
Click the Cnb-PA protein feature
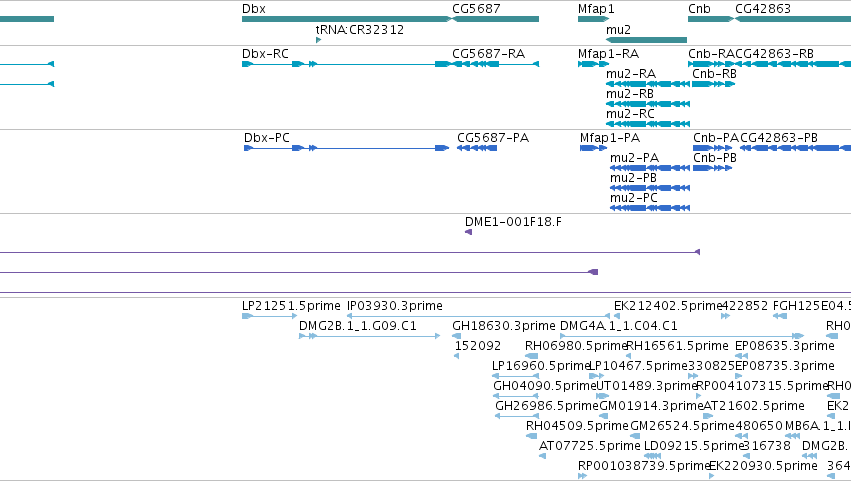[x=712, y=148]
